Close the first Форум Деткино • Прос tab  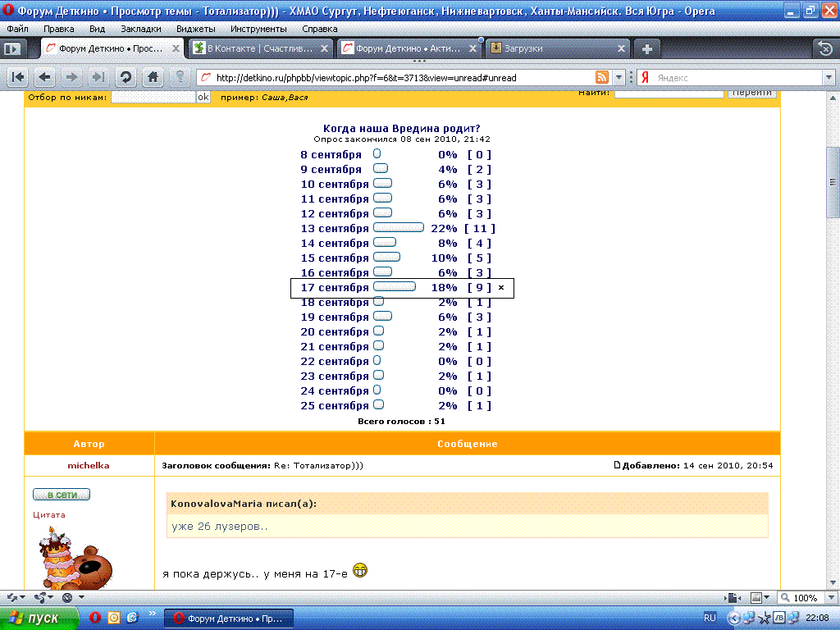176,48
